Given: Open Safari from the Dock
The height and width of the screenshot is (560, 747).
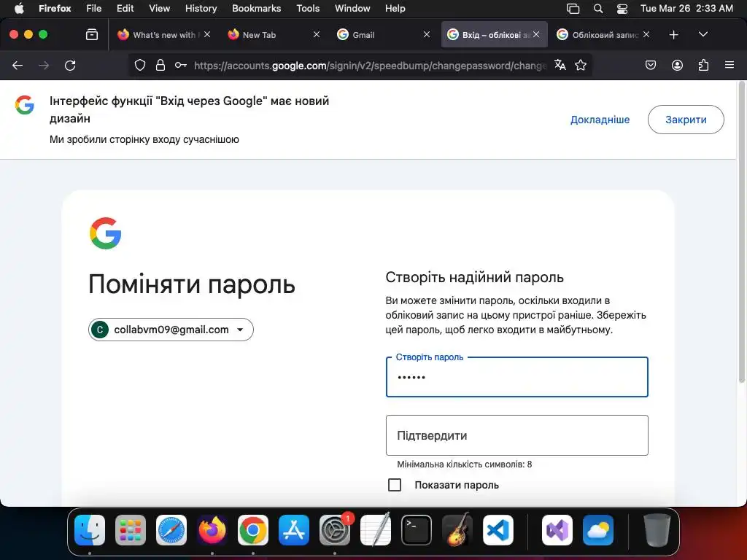Looking at the screenshot, I should click(171, 530).
